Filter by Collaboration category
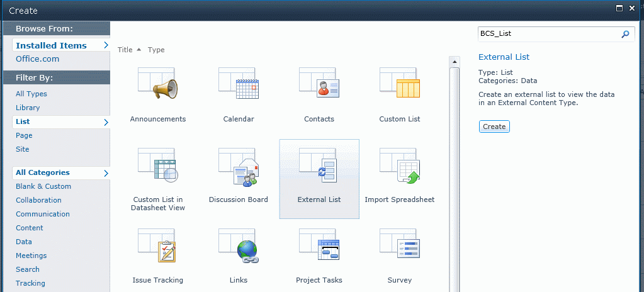The height and width of the screenshot is (292, 644). [x=38, y=200]
